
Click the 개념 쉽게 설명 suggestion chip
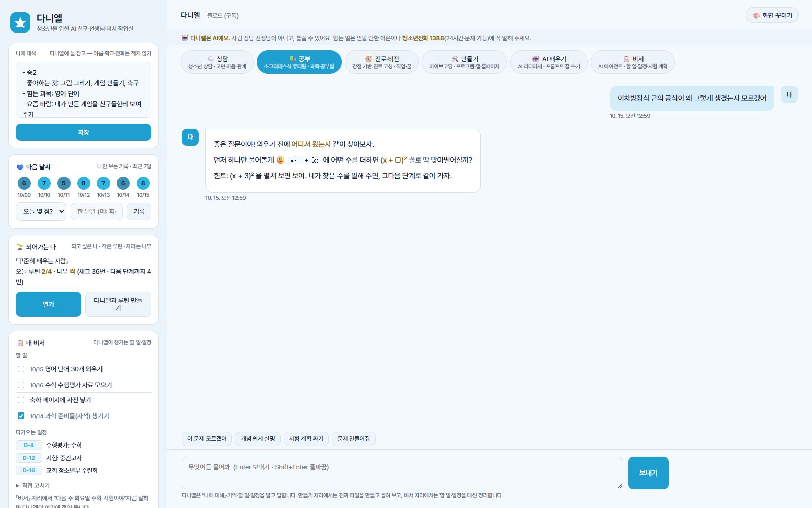pos(258,439)
